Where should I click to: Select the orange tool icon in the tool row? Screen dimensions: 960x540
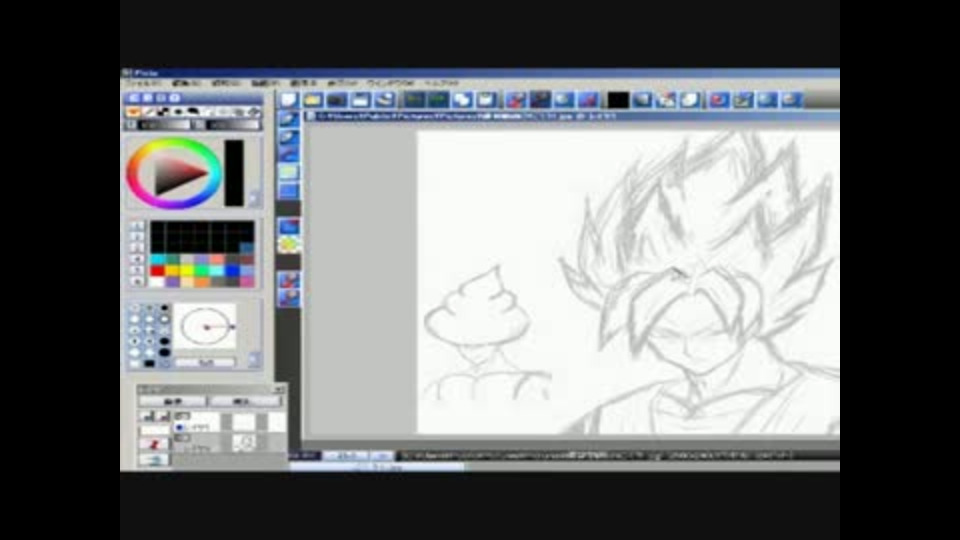point(133,112)
